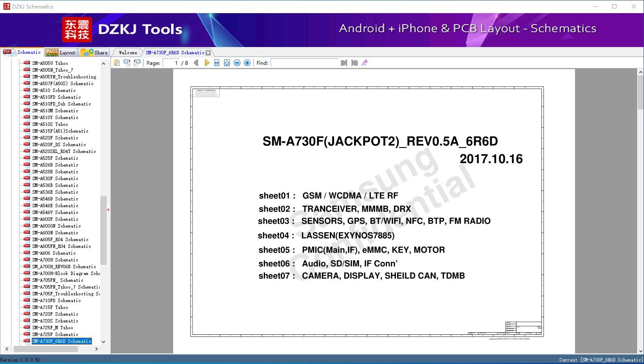
Task: Select SM-A725F_M Tshoo entry
Action: [x=53, y=328]
